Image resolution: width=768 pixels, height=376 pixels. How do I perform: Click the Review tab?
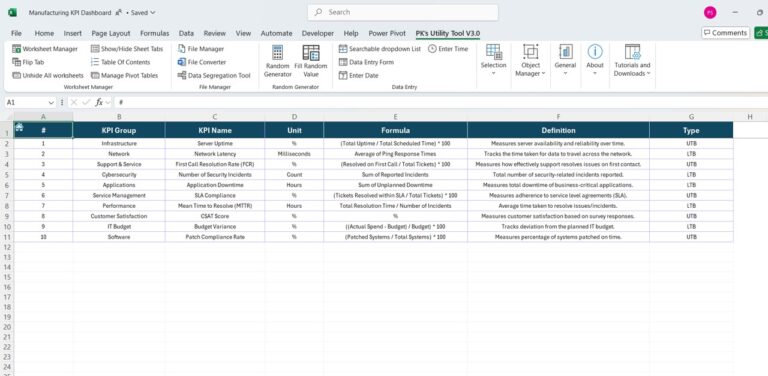[x=215, y=33]
